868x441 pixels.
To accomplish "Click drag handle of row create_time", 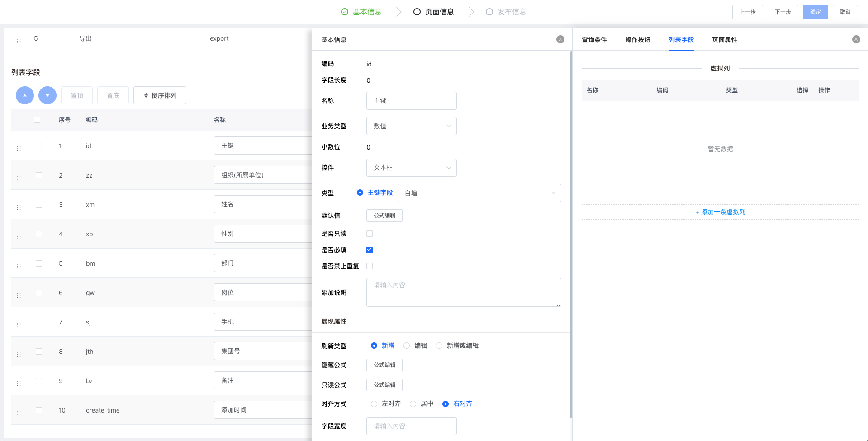I will point(19,413).
